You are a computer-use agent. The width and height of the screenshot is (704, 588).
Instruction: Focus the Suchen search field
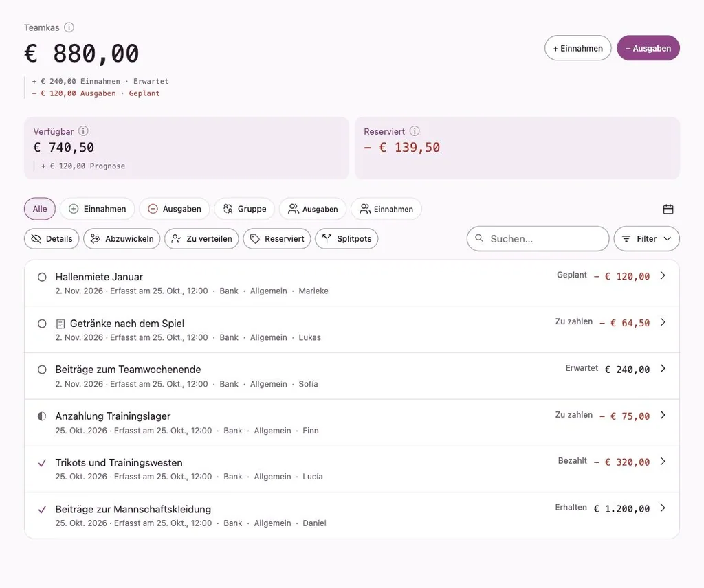pos(538,238)
